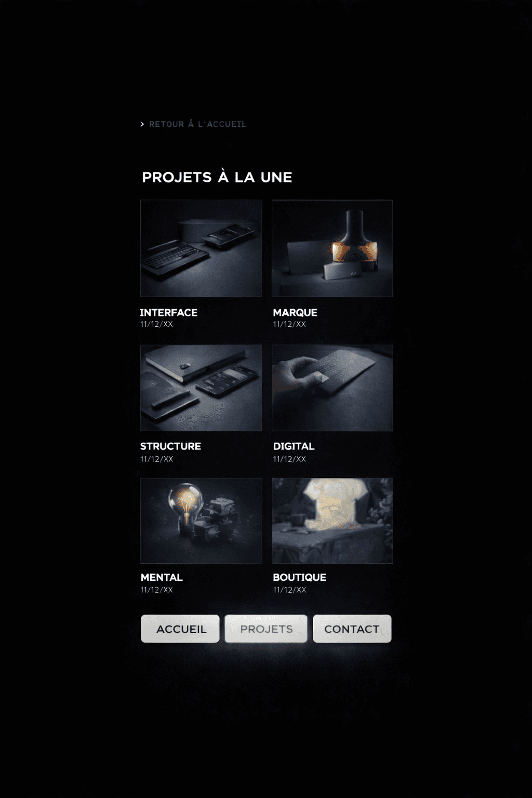This screenshot has height=798, width=532.
Task: Click the date under the Interface title
Action: coord(156,324)
